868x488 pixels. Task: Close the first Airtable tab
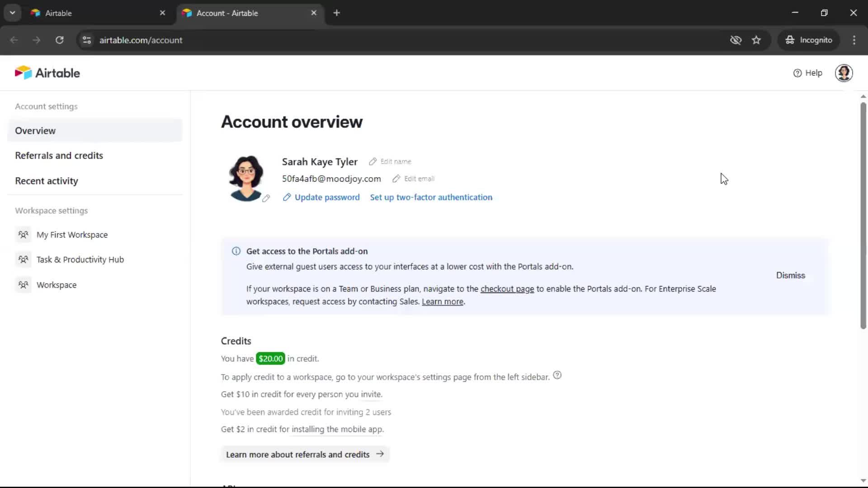click(x=162, y=13)
